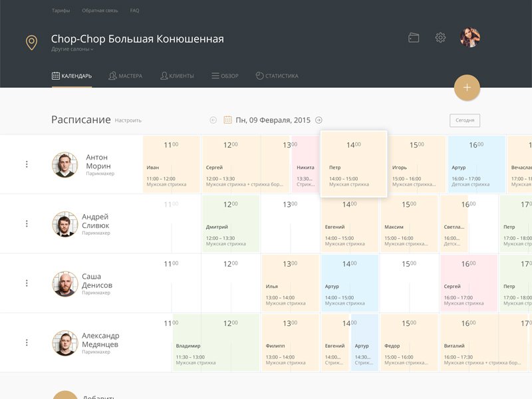Go to previous day arrow
The image size is (532, 399).
click(x=213, y=120)
